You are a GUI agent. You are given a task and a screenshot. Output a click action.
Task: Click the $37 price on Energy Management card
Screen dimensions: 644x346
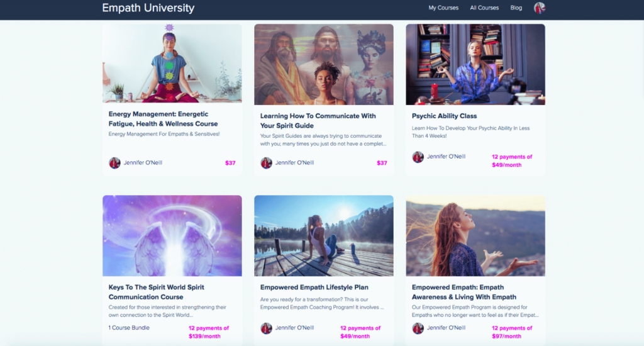[x=230, y=163]
